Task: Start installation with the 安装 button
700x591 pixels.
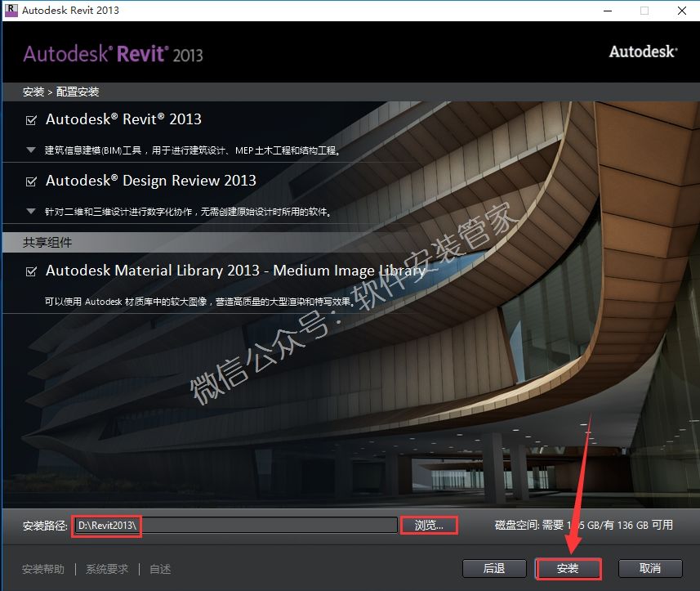Action: coord(568,568)
